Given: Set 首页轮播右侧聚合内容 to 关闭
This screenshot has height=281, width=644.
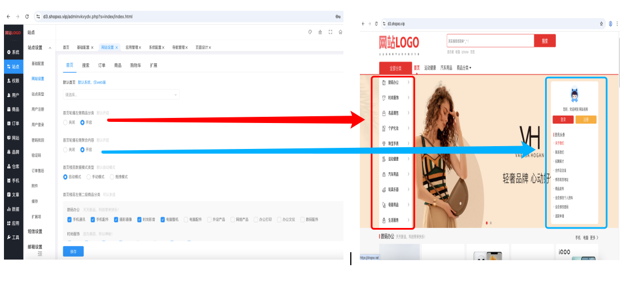Looking at the screenshot, I should pyautogui.click(x=69, y=150).
